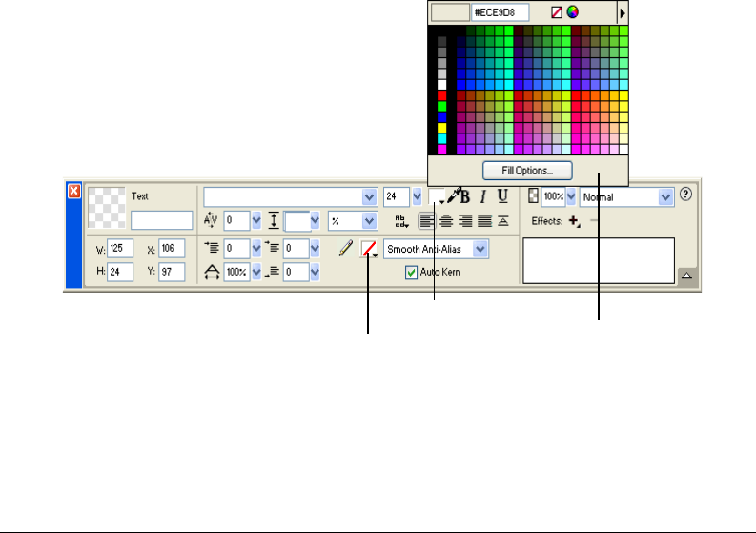756x533 pixels.
Task: Click the pencil stroke color icon
Action: (x=345, y=249)
